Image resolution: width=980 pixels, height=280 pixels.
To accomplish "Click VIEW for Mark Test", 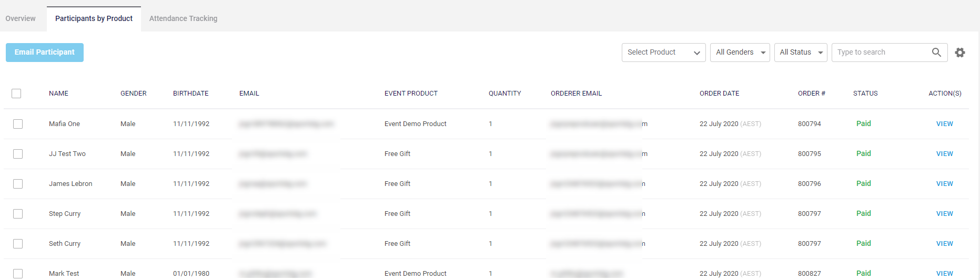I will coord(944,274).
